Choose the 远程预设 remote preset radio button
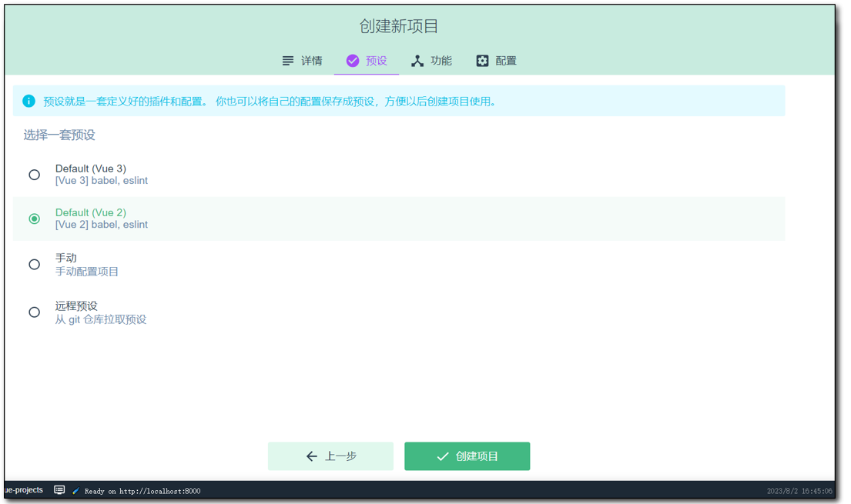The image size is (851, 504). point(35,312)
